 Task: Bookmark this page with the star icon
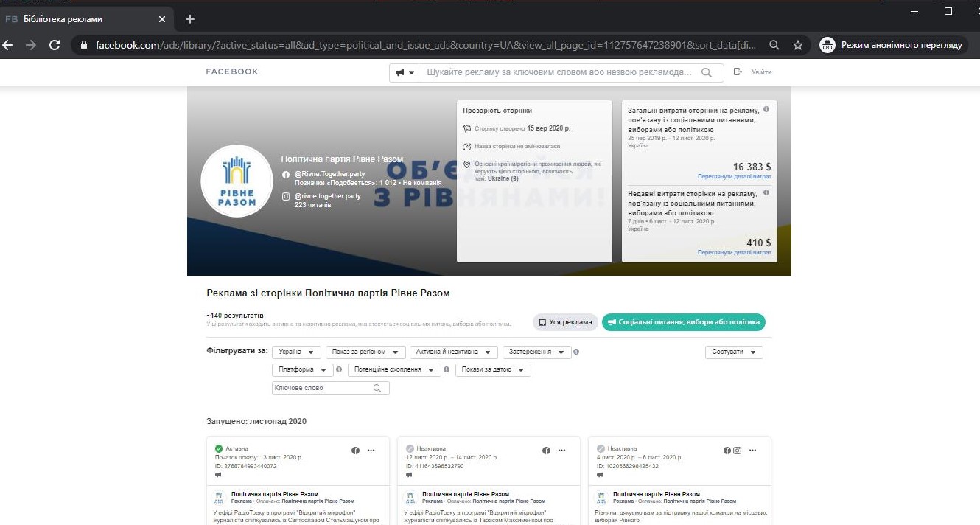click(797, 45)
